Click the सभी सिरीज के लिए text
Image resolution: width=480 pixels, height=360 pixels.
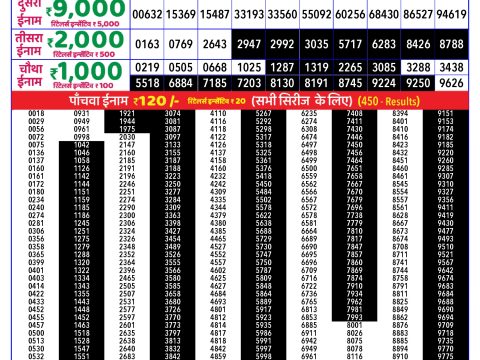point(302,101)
